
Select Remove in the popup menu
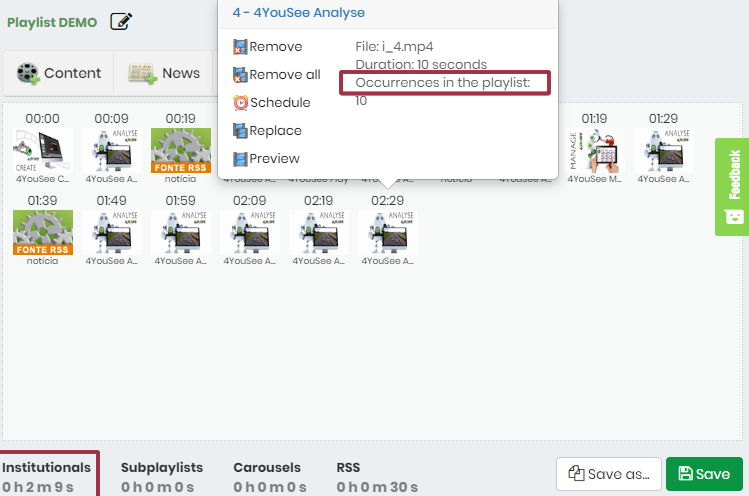pyautogui.click(x=268, y=46)
